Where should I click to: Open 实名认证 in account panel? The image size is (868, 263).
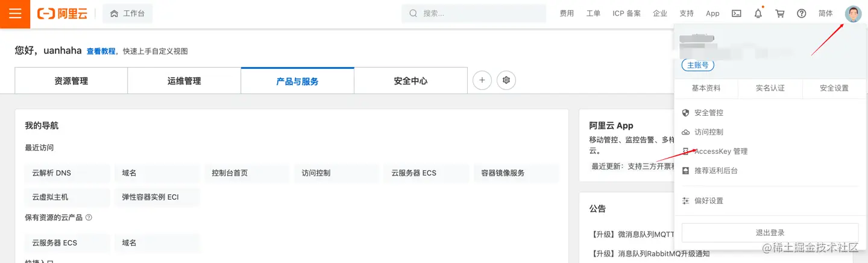pyautogui.click(x=770, y=88)
